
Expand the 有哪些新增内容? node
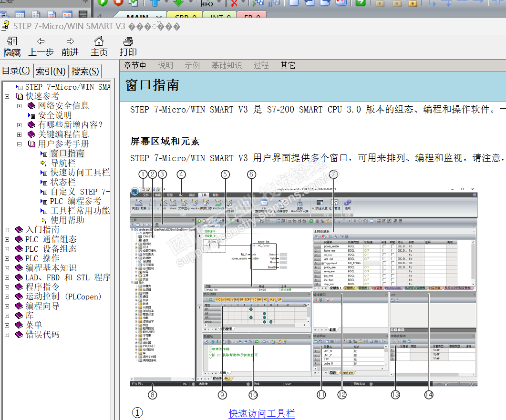pyautogui.click(x=20, y=125)
